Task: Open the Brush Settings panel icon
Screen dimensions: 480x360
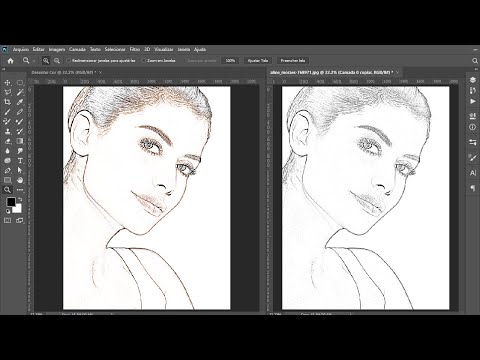Action: pos(473,158)
